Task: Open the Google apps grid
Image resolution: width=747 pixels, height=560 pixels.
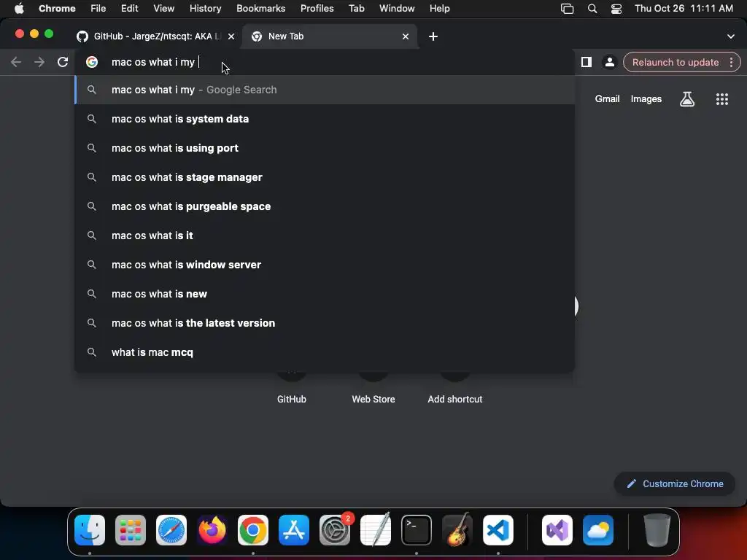Action: [722, 99]
